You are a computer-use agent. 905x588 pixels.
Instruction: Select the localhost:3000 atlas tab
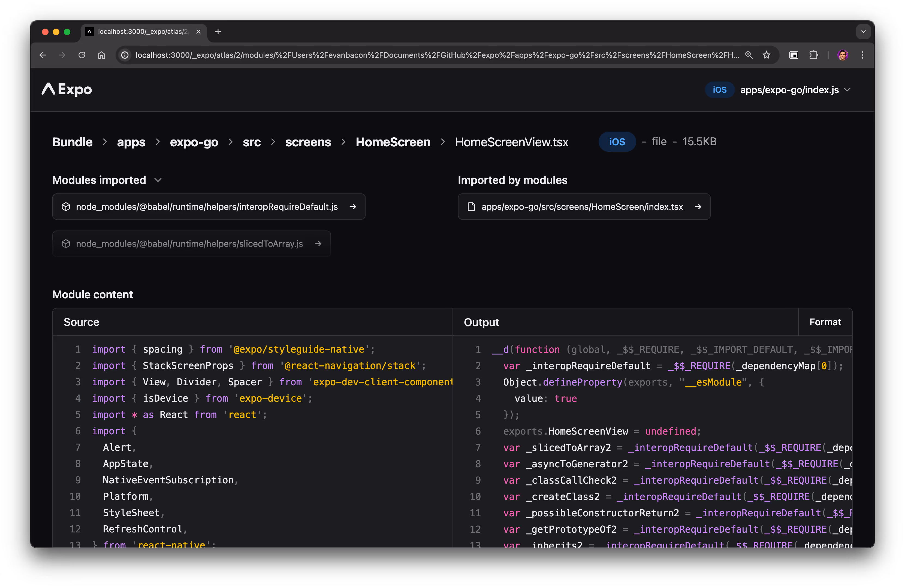point(143,32)
